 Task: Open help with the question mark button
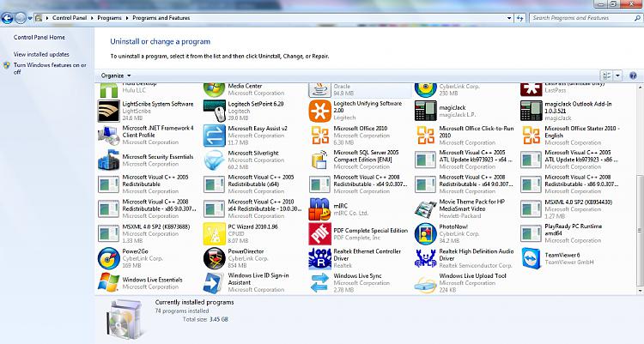pyautogui.click(x=633, y=75)
